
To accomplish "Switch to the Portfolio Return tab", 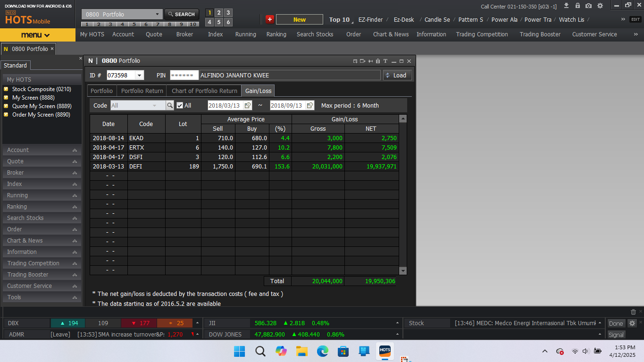I will (142, 91).
